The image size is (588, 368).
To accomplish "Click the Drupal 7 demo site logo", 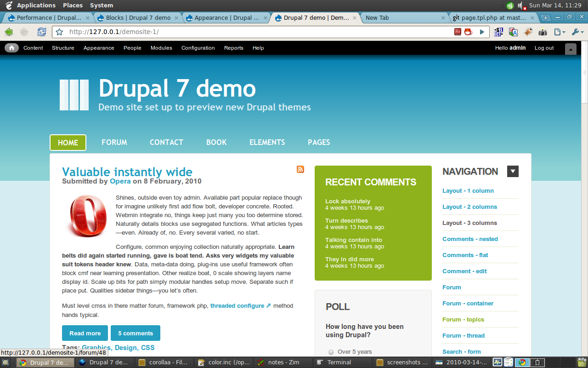I will (x=74, y=95).
